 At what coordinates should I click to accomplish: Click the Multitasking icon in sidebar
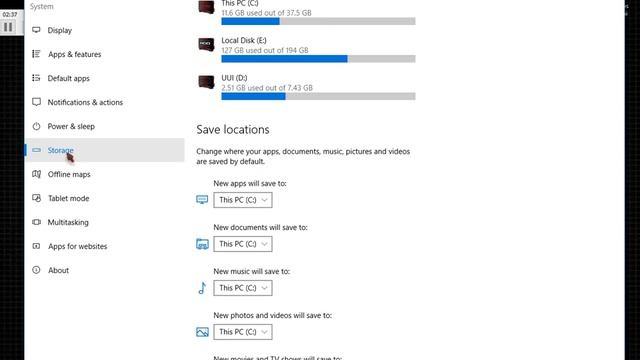tap(36, 222)
